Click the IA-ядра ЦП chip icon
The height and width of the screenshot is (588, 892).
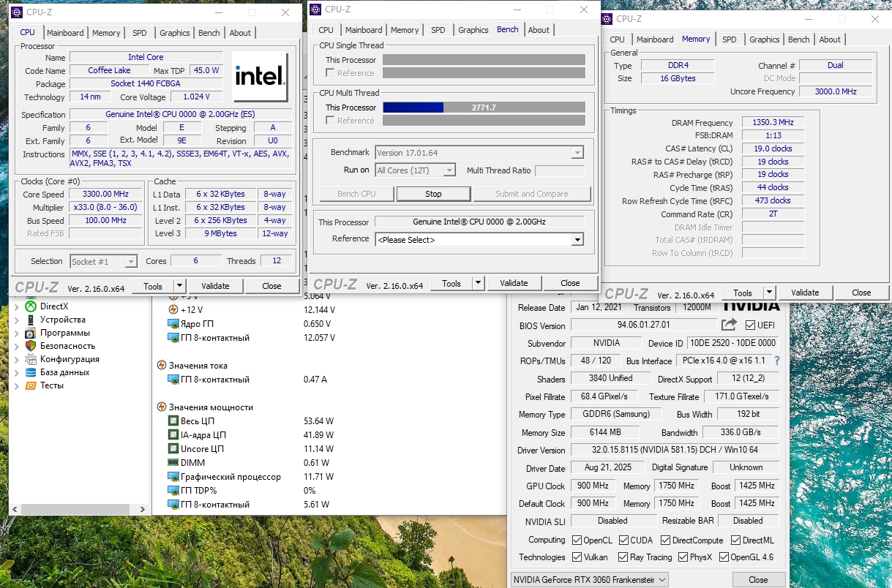(x=173, y=435)
